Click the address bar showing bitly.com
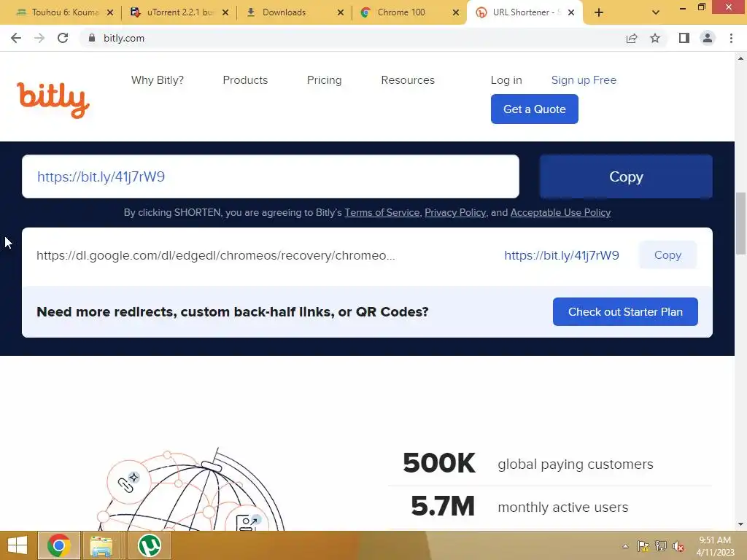The width and height of the screenshot is (747, 560). 352,38
